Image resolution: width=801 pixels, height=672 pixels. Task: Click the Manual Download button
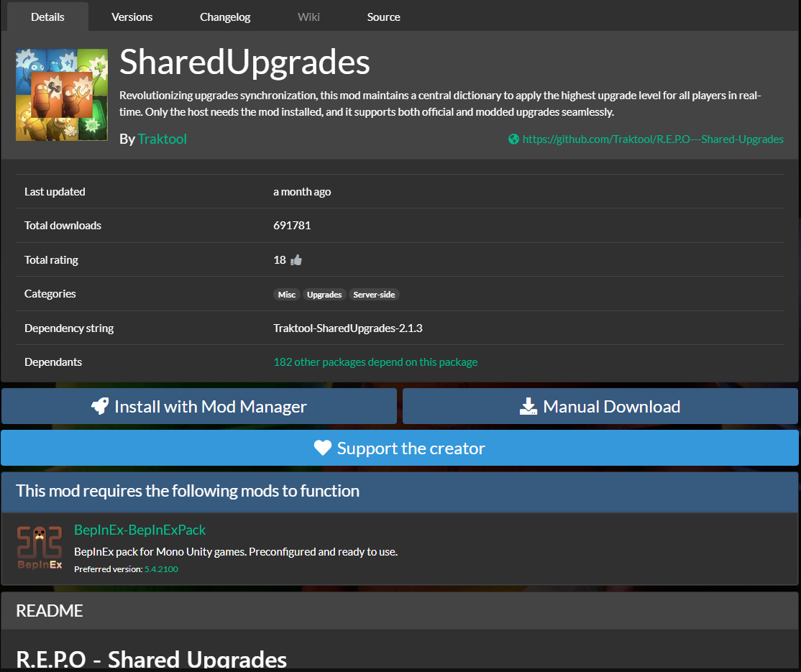[x=600, y=406]
